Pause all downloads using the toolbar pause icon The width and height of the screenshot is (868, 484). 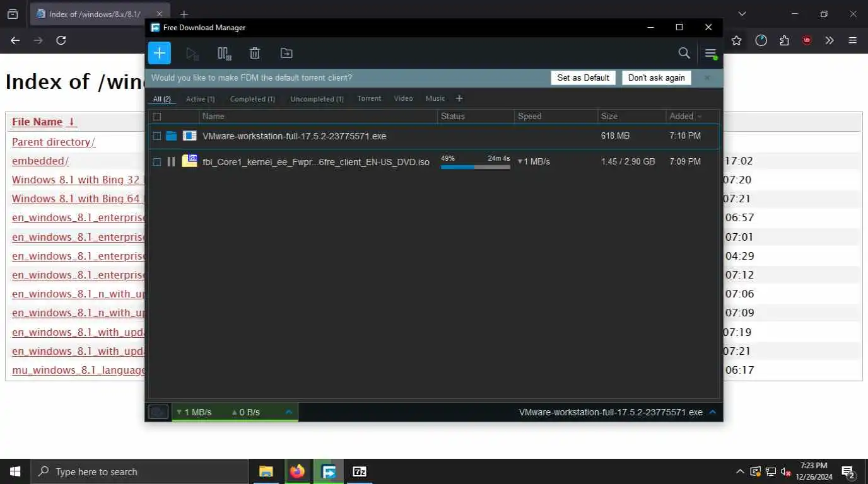pos(224,54)
